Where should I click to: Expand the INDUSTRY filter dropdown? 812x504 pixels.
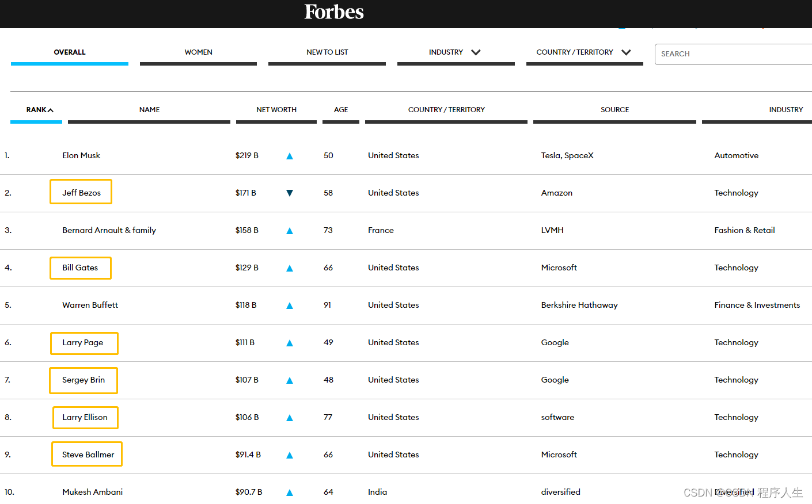[x=476, y=52]
